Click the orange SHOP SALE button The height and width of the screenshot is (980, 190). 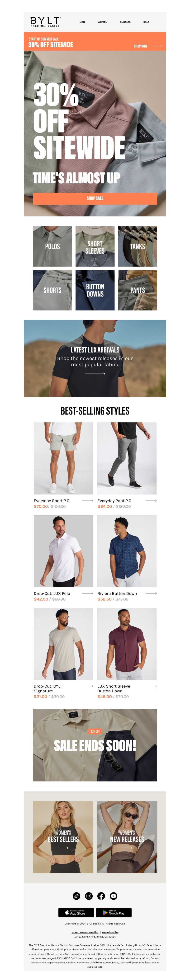pyautogui.click(x=95, y=198)
